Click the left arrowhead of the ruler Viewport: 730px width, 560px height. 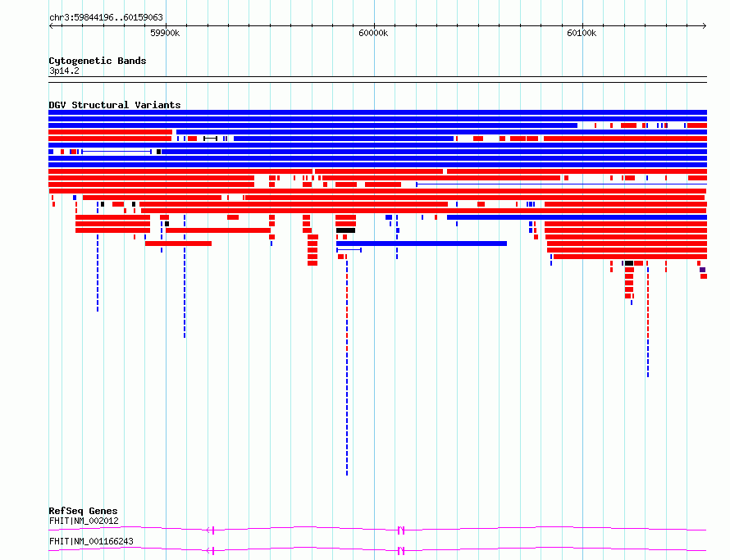[x=51, y=25]
